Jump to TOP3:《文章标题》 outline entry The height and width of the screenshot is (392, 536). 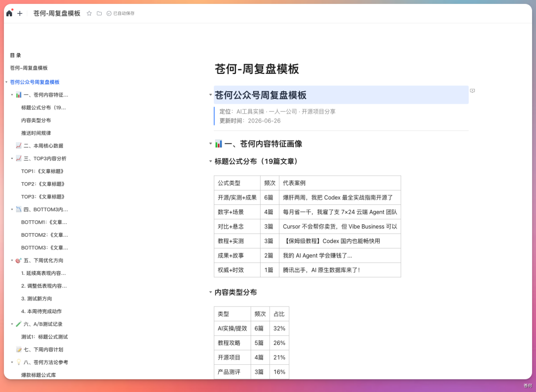[x=43, y=196]
